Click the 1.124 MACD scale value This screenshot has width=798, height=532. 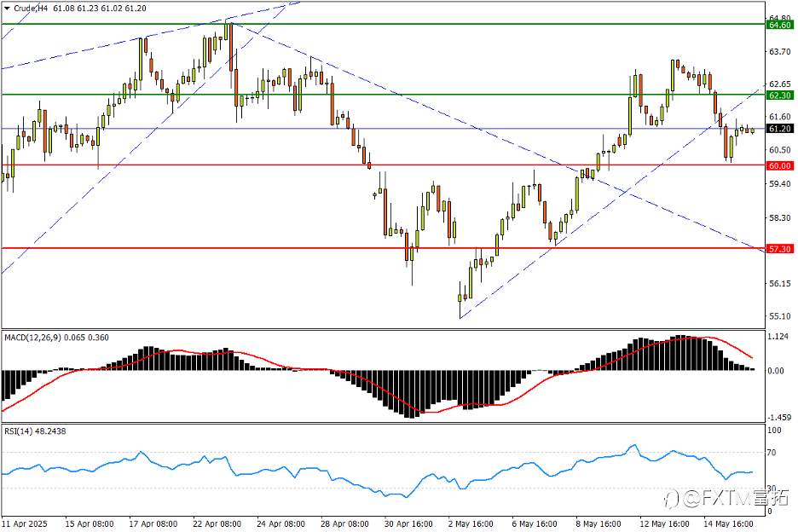point(778,337)
